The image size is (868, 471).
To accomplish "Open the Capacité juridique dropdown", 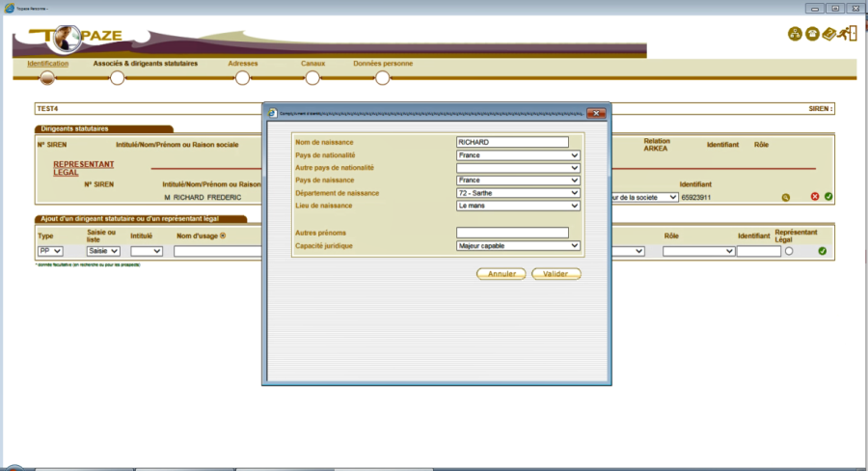I will pyautogui.click(x=518, y=246).
